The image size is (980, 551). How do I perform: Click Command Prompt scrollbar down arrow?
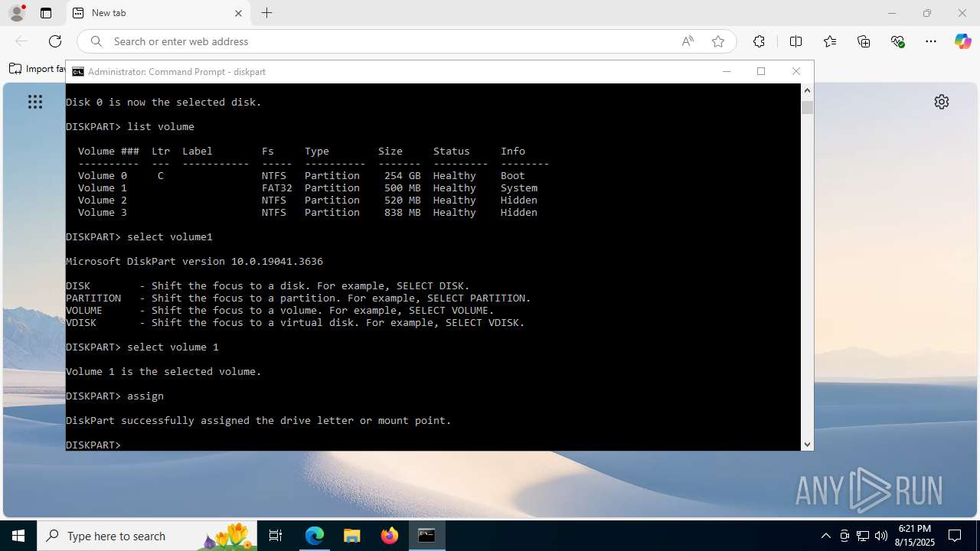[x=807, y=444]
